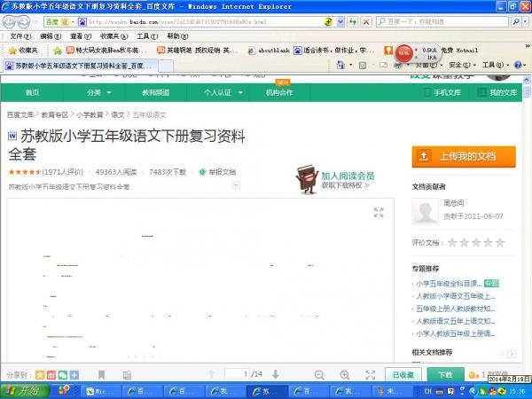Screen dimensions: 532x399
Task: Open the address bar history dropdown arrow
Action: (340, 22)
